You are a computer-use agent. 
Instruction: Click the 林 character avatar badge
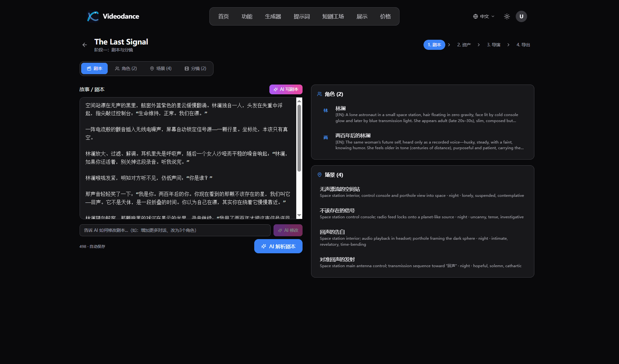point(326,110)
